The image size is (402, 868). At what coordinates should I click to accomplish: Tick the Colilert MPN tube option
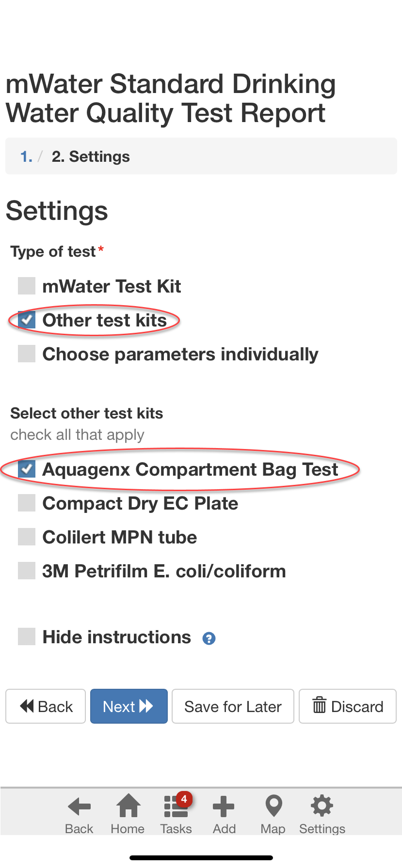coord(27,537)
